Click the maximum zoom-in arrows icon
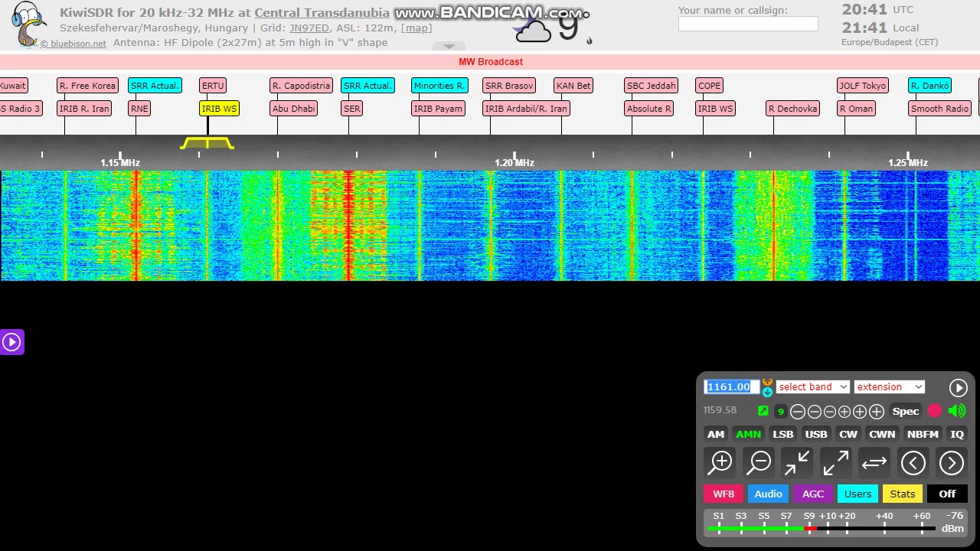Screen dimensions: 980x551 pyautogui.click(x=797, y=462)
